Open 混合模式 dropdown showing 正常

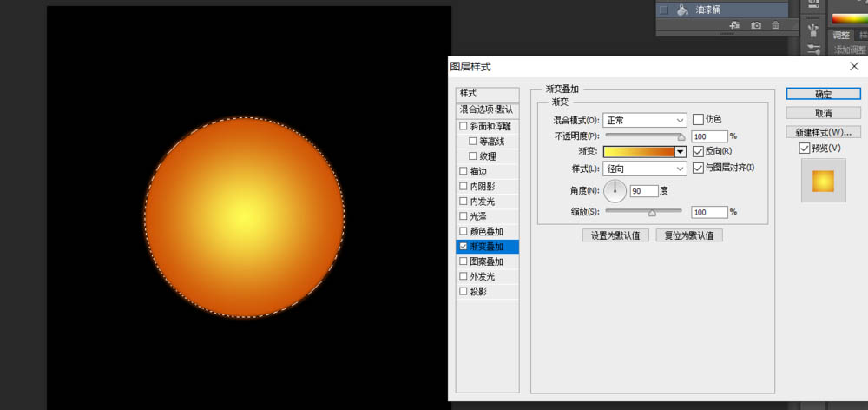[644, 120]
